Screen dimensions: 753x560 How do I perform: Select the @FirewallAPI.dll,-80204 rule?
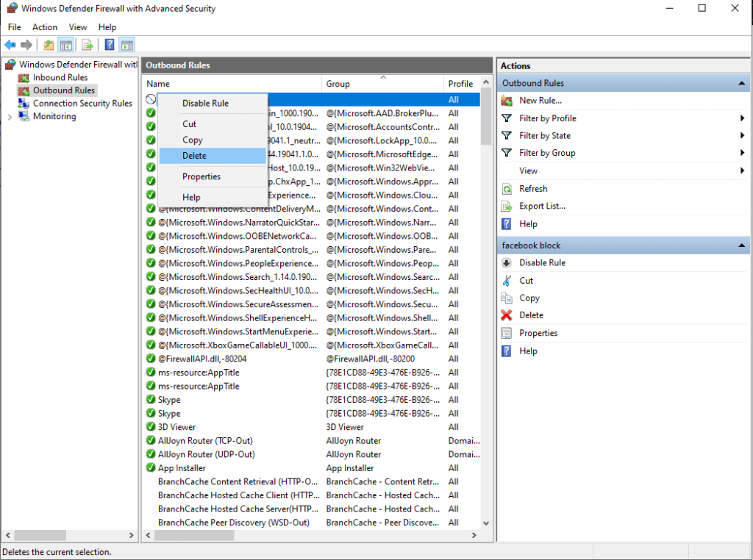point(202,359)
